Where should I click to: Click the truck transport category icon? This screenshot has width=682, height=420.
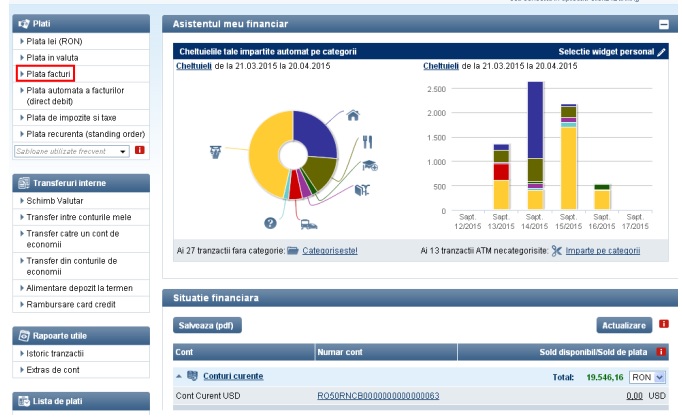pos(309,224)
